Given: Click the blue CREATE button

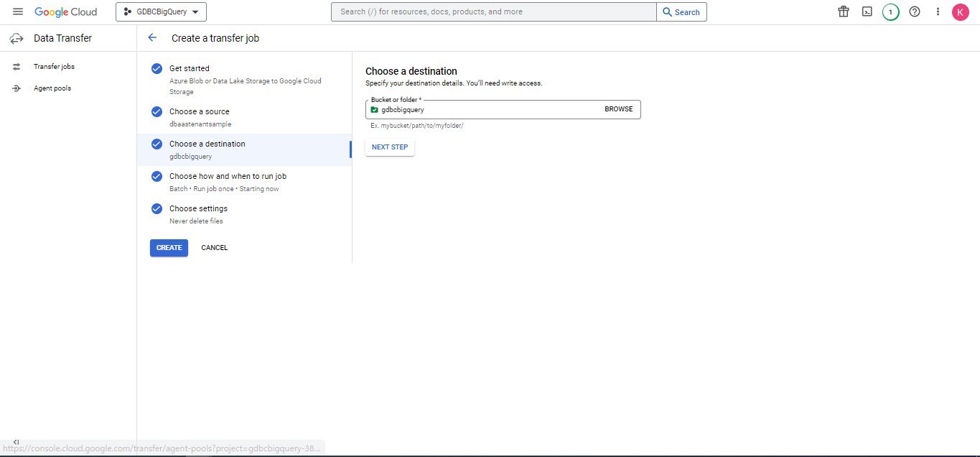Looking at the screenshot, I should tap(169, 248).
